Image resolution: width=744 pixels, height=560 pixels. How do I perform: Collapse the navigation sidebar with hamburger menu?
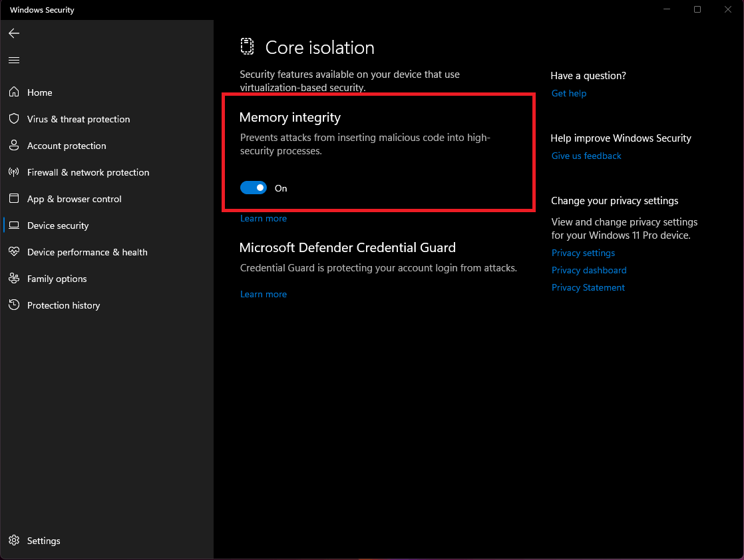click(x=13, y=59)
